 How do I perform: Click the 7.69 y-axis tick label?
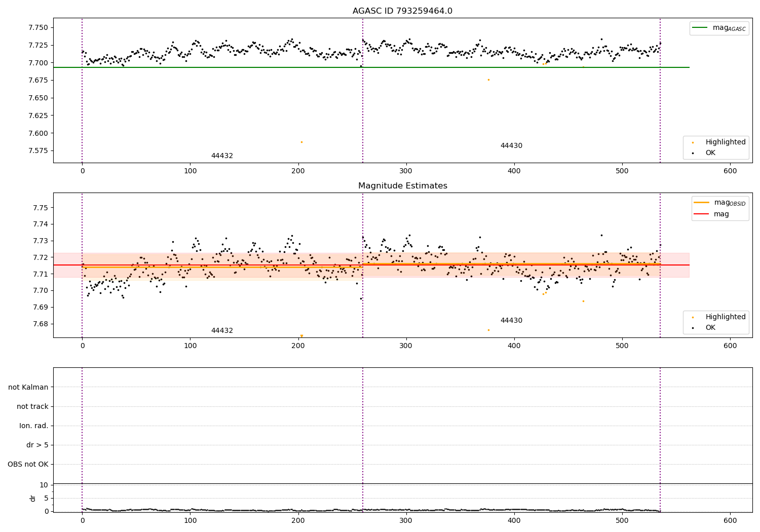41,308
